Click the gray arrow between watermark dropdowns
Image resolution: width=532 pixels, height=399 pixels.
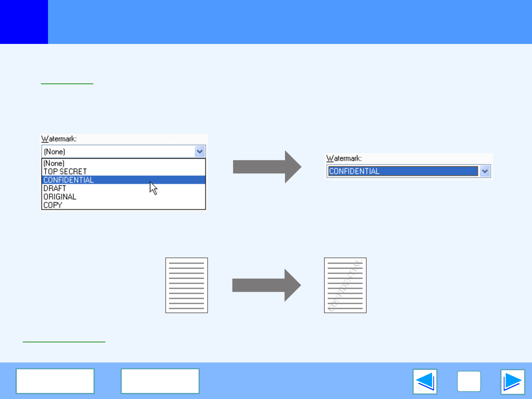267,167
